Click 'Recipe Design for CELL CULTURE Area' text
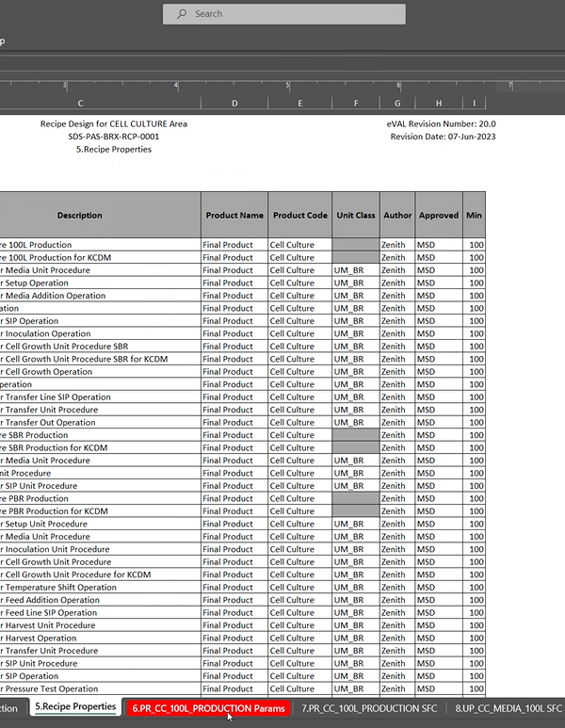The image size is (565, 728). (114, 124)
